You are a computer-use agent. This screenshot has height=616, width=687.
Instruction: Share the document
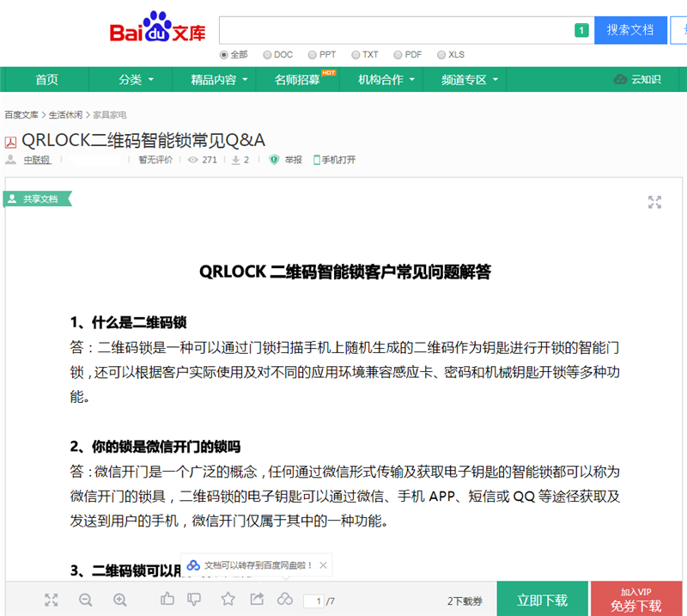pos(257,599)
